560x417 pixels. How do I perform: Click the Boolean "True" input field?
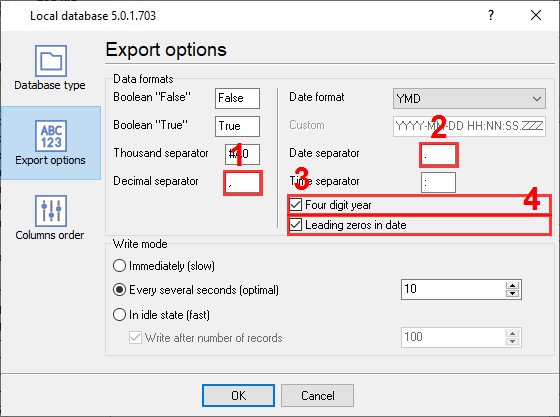pyautogui.click(x=237, y=126)
